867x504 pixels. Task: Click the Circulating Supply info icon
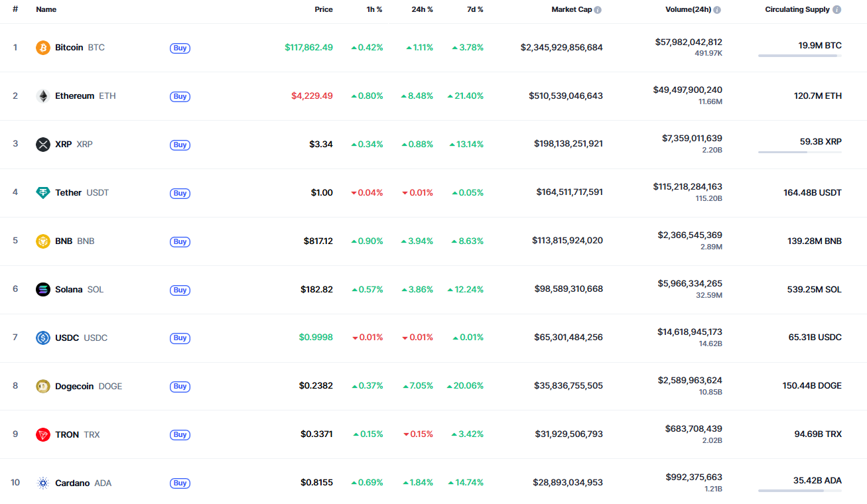coord(837,10)
